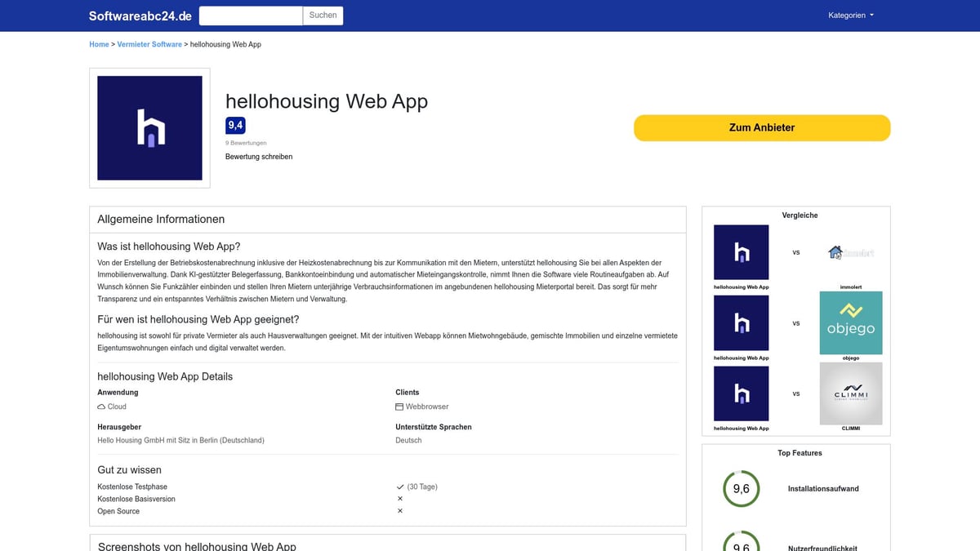Click the cross next to Open Source
This screenshot has width=980, height=551.
click(399, 509)
